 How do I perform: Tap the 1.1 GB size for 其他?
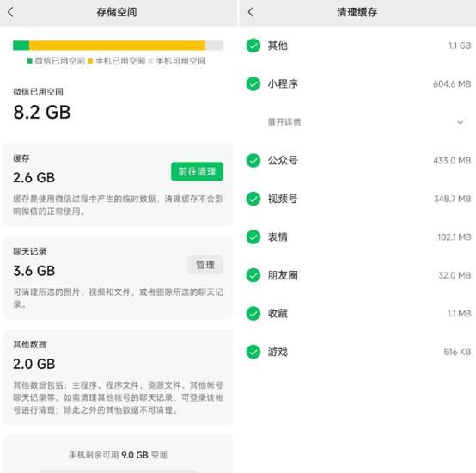coord(460,46)
